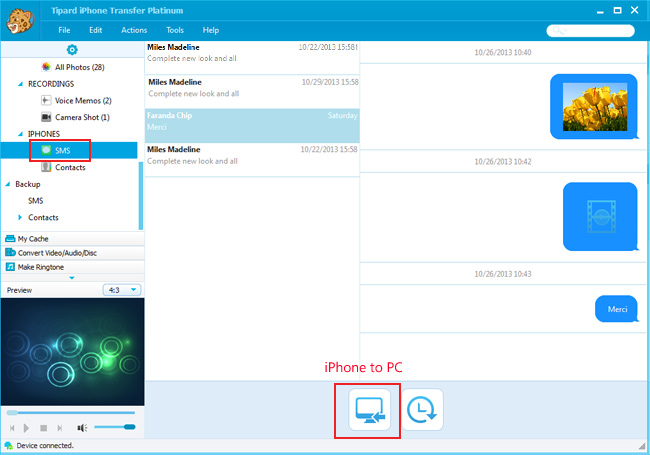This screenshot has height=455, width=650.
Task: Collapse the RECORDINGS tree section
Action: click(x=20, y=84)
